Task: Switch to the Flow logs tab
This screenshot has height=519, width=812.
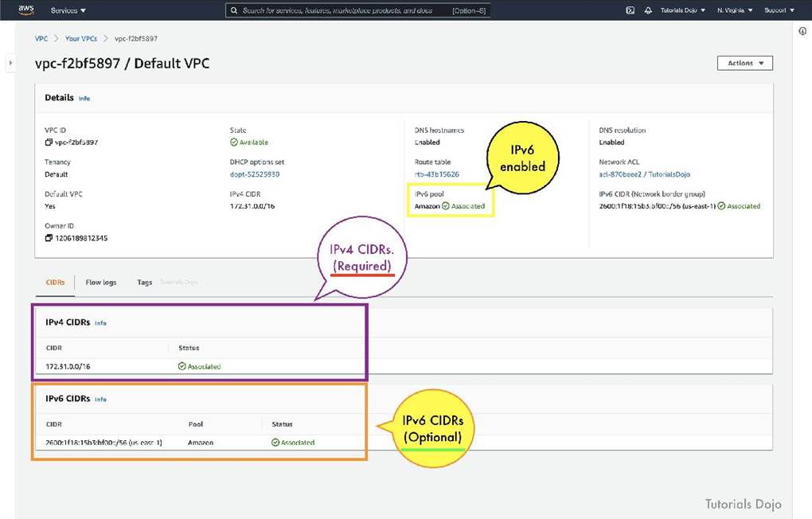Action: (x=101, y=283)
